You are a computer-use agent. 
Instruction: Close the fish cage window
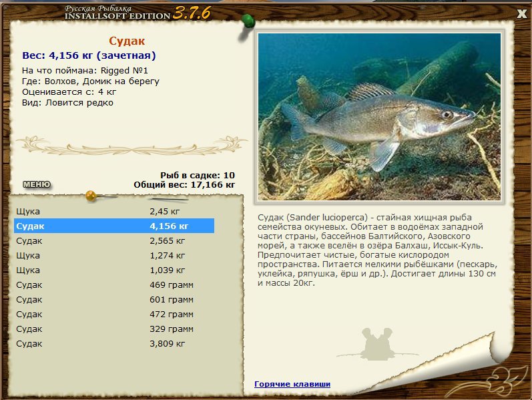coord(521,13)
